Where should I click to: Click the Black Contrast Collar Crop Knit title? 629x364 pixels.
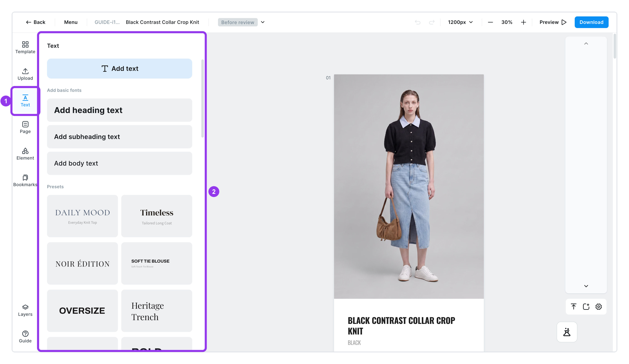coord(162,22)
